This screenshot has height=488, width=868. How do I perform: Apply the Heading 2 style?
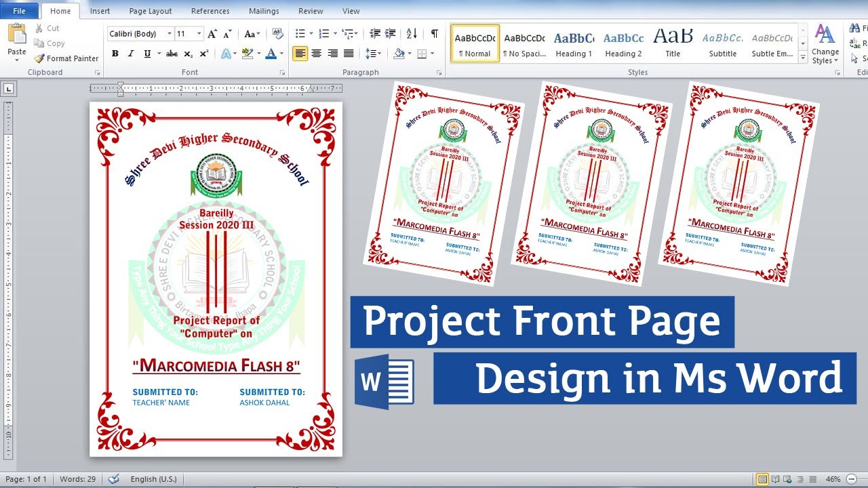(623, 43)
